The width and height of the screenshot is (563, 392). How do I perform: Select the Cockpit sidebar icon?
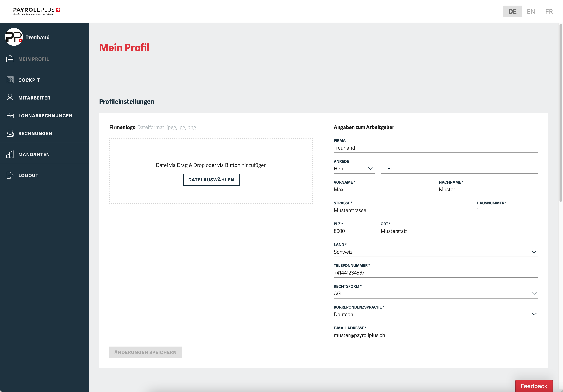pos(10,80)
